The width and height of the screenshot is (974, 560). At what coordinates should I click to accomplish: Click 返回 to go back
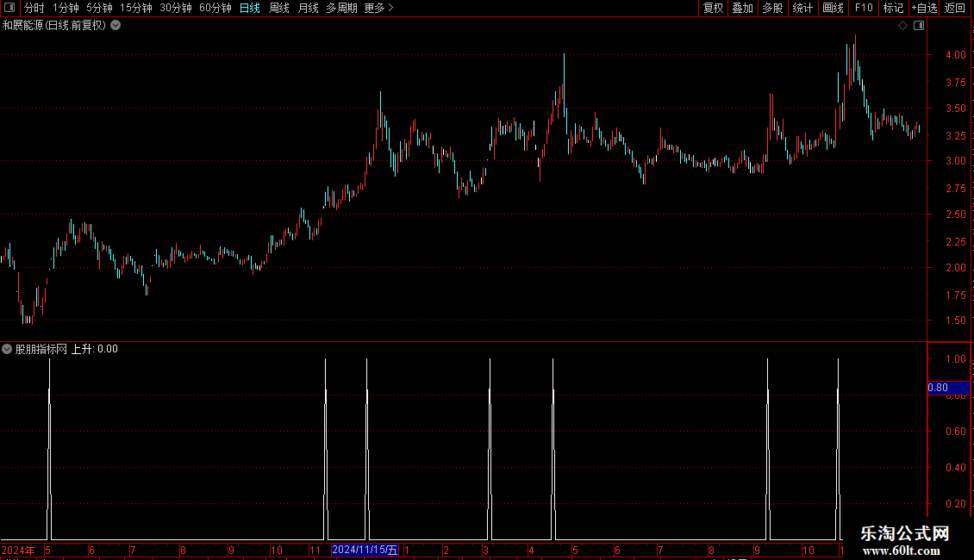click(x=955, y=8)
